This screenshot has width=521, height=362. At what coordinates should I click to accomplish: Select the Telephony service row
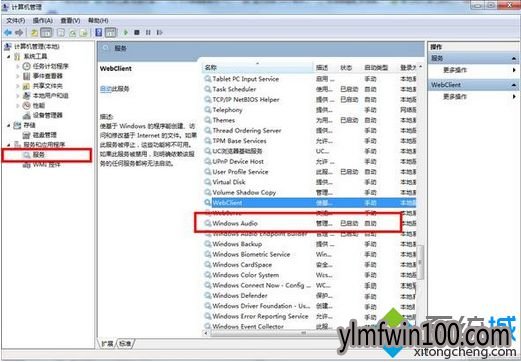(309, 110)
